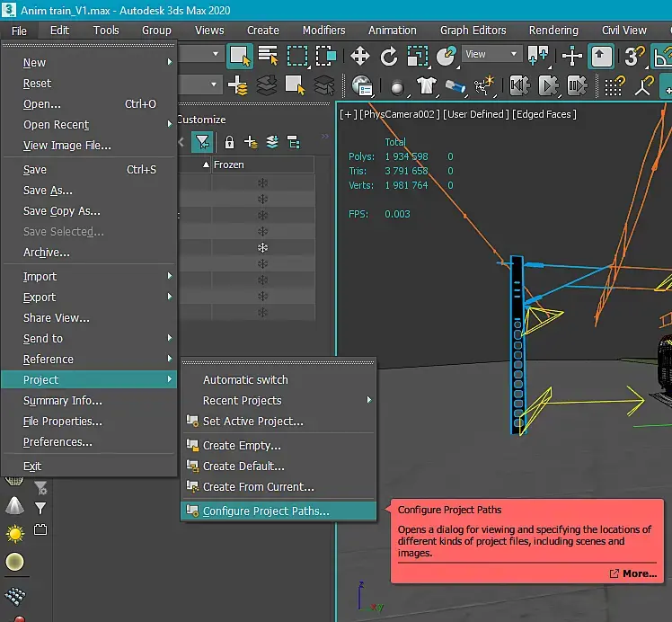Activate the Select and Manipulate tool
672x622 pixels.
(572, 56)
